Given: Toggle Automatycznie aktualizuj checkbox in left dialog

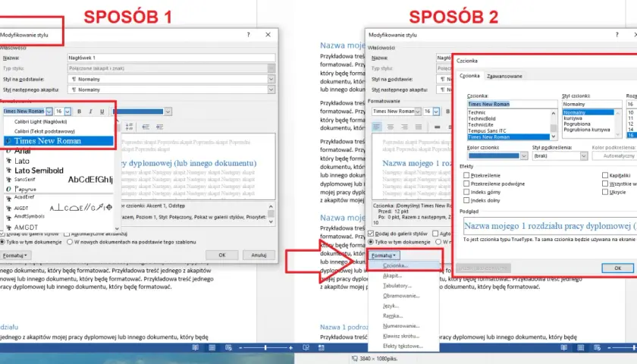Looking at the screenshot, I should tap(67, 234).
